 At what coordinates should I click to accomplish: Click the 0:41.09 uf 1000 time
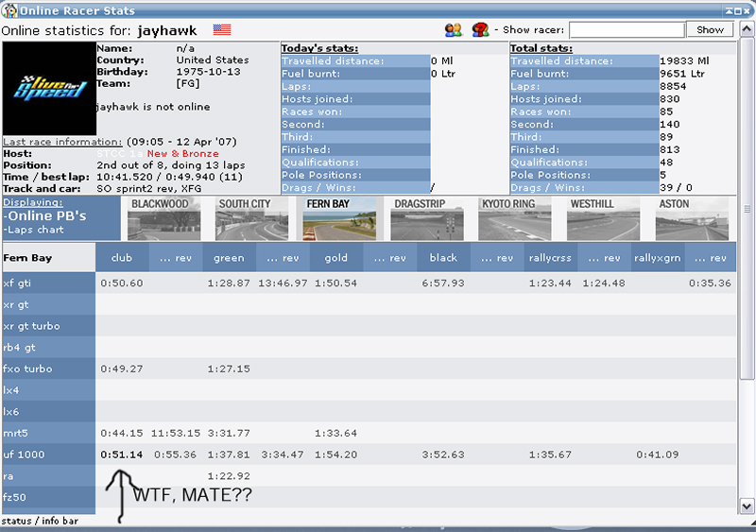pyautogui.click(x=657, y=455)
